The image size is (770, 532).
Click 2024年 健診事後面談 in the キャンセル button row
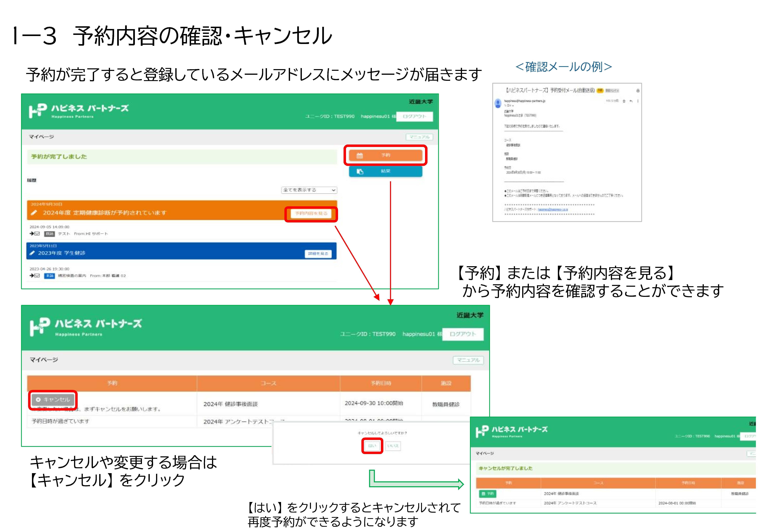point(230,404)
